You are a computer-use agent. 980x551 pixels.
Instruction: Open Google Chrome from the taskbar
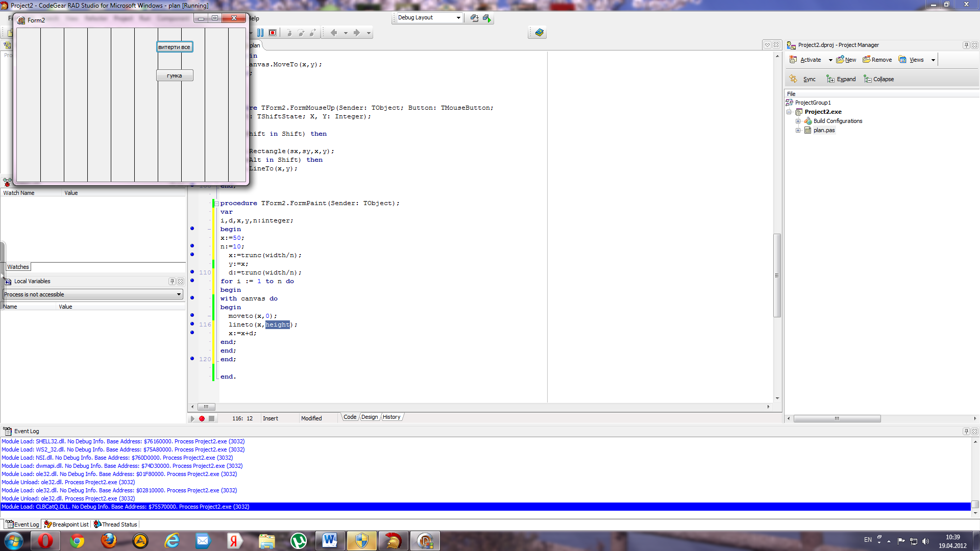(x=77, y=541)
